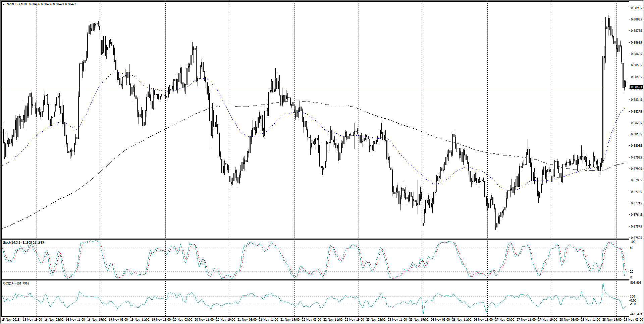Click the 0.68905 price on the scale
644x324 pixels.
tap(636, 8)
